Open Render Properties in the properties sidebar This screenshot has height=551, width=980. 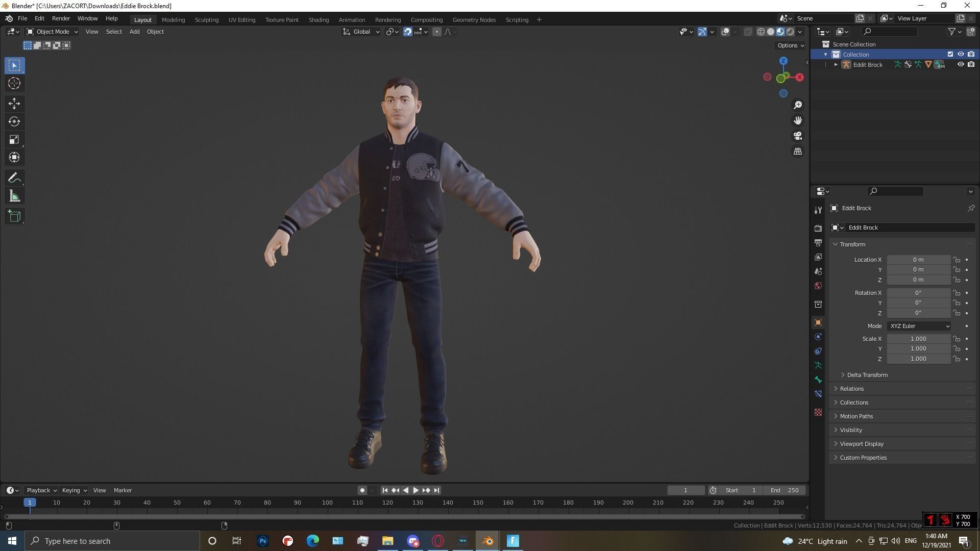point(818,228)
